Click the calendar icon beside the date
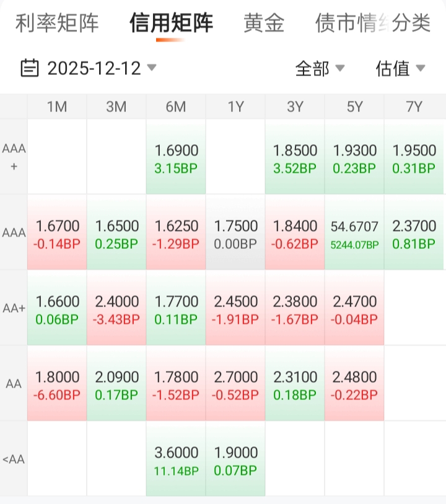 pyautogui.click(x=30, y=67)
